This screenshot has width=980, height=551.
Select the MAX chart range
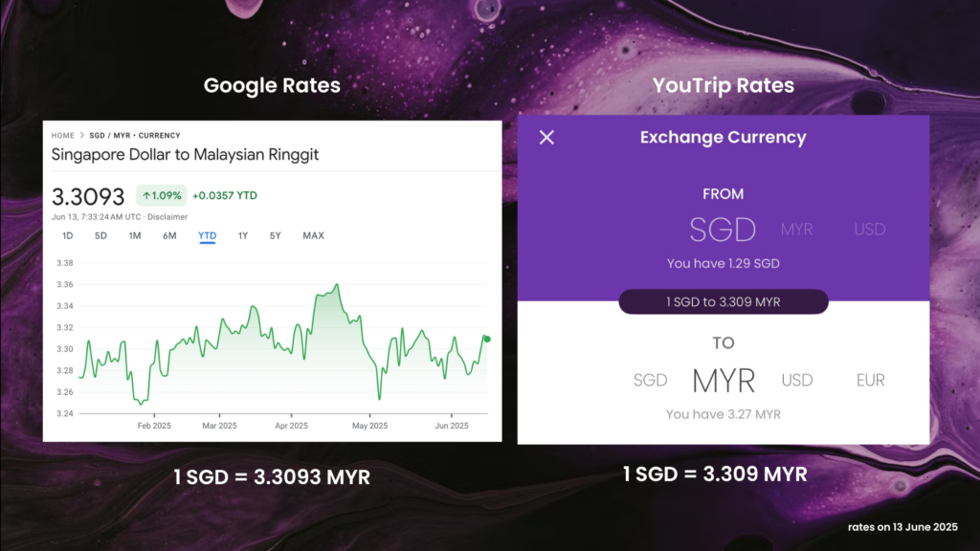314,235
